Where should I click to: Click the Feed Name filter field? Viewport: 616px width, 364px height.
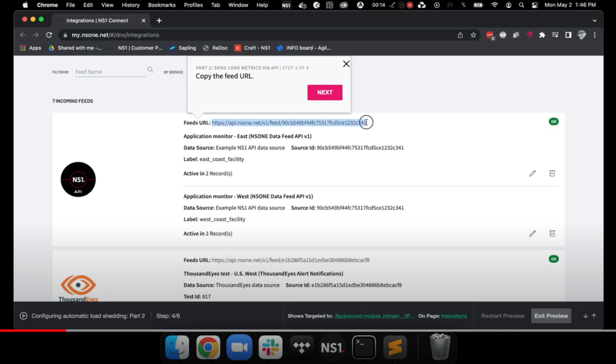(x=111, y=72)
